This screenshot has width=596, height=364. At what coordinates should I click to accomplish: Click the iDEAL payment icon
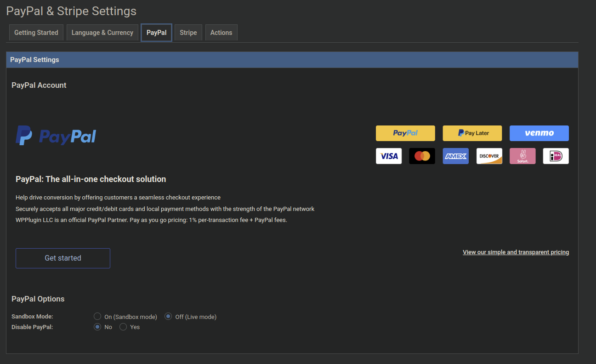(556, 156)
